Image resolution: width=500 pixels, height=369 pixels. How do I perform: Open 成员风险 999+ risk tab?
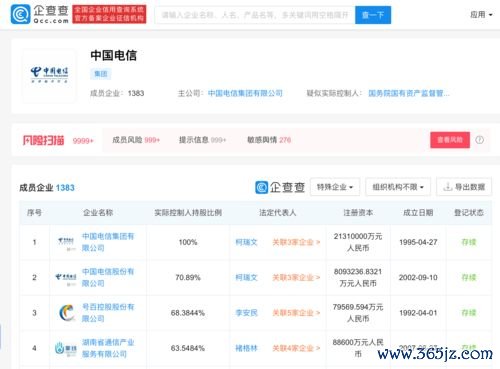pyautogui.click(x=136, y=140)
